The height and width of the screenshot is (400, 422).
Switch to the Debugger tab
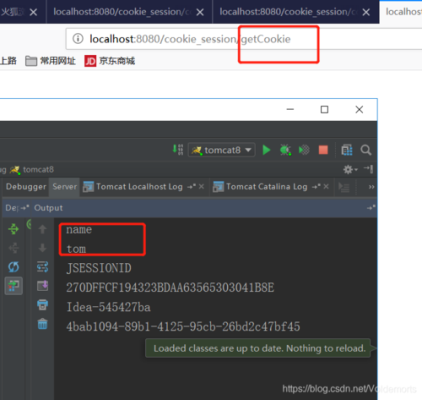[x=26, y=187]
